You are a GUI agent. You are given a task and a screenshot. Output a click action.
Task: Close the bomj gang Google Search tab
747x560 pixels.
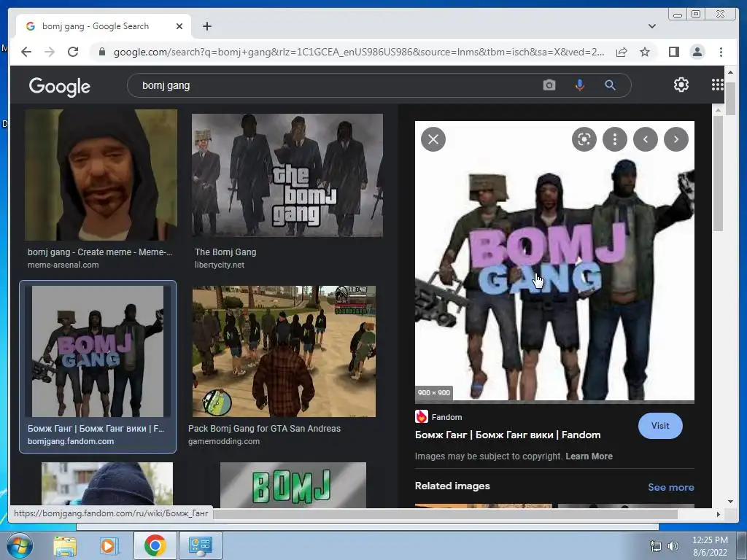179,26
